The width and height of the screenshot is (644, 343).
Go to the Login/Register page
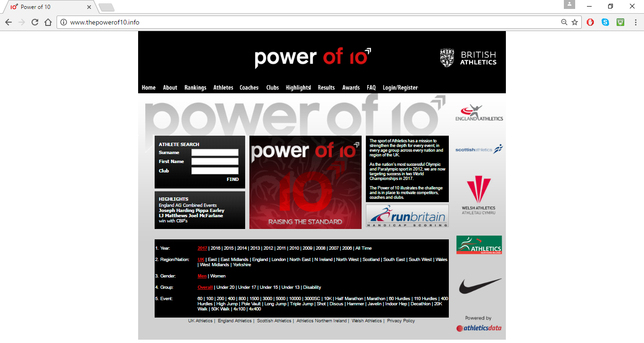point(400,88)
